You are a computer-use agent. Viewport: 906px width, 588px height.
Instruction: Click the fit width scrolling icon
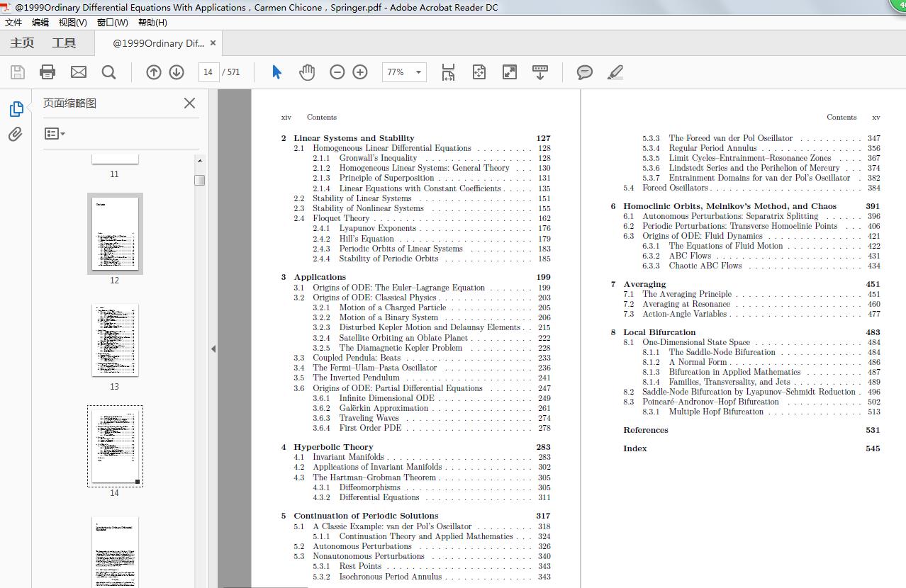[448, 72]
